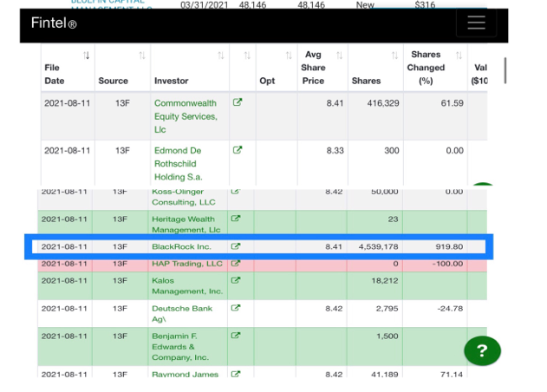This screenshot has width=547, height=392.
Task: Click the green help question mark button
Action: (482, 350)
